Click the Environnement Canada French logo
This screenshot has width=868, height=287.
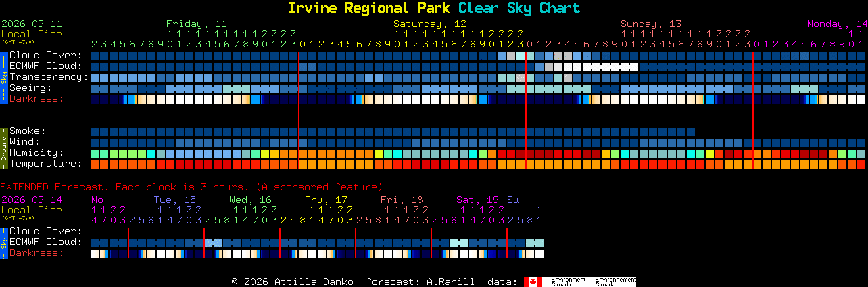(x=615, y=282)
